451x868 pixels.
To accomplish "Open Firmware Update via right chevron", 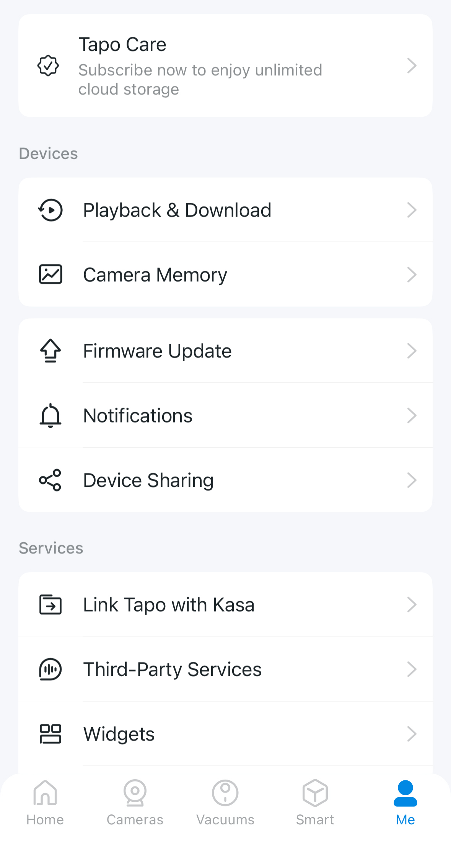I will (412, 351).
